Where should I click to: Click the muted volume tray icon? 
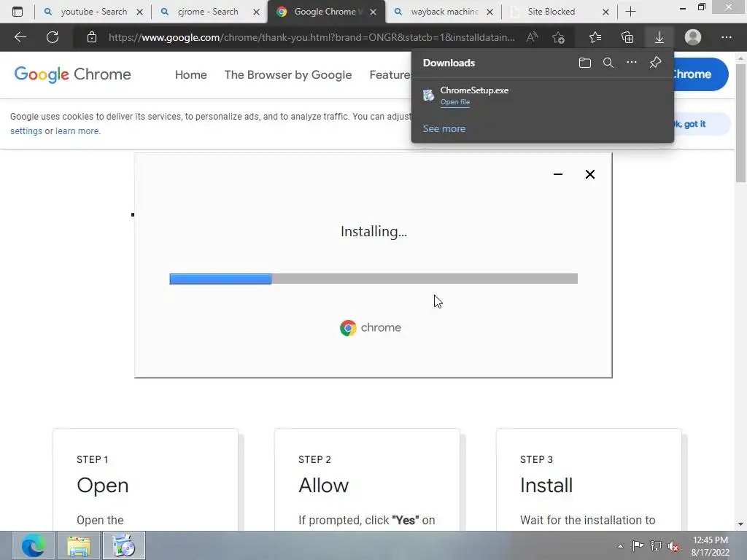pos(673,546)
